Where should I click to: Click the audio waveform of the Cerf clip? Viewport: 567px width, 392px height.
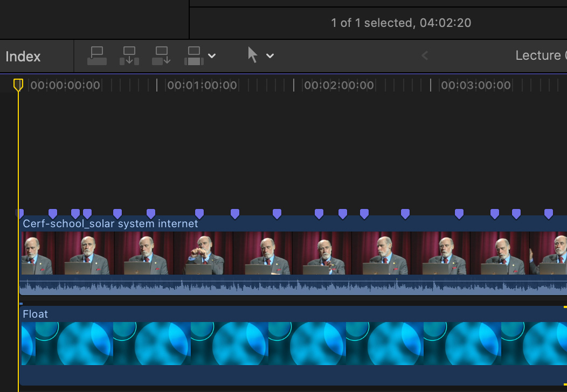pos(216,286)
